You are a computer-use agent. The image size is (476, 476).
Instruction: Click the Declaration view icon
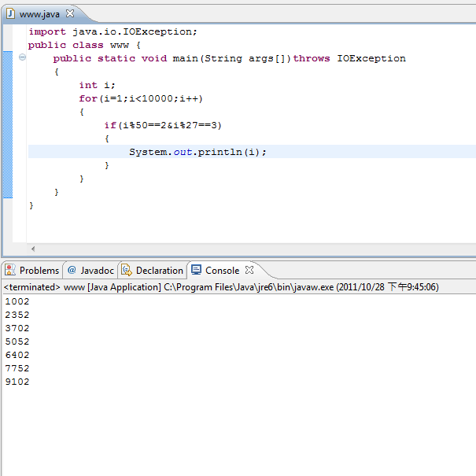[127, 270]
